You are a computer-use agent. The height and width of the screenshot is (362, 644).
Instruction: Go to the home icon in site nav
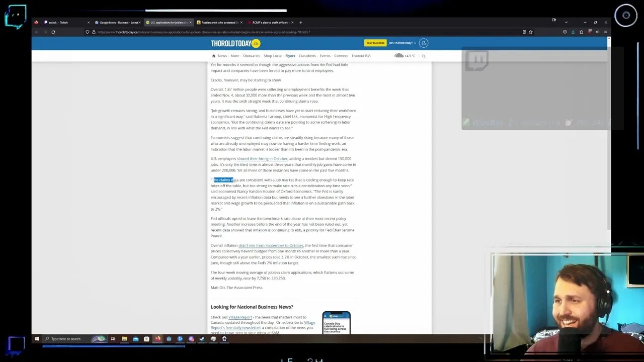click(x=213, y=56)
